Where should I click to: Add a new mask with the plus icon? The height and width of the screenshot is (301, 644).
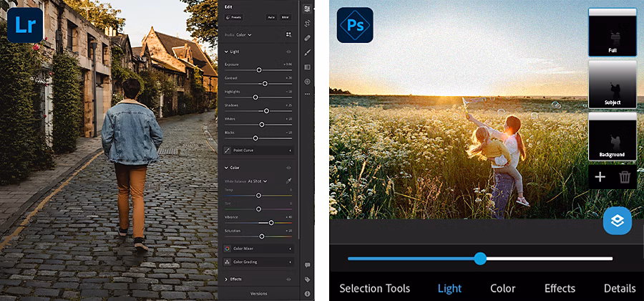click(600, 177)
